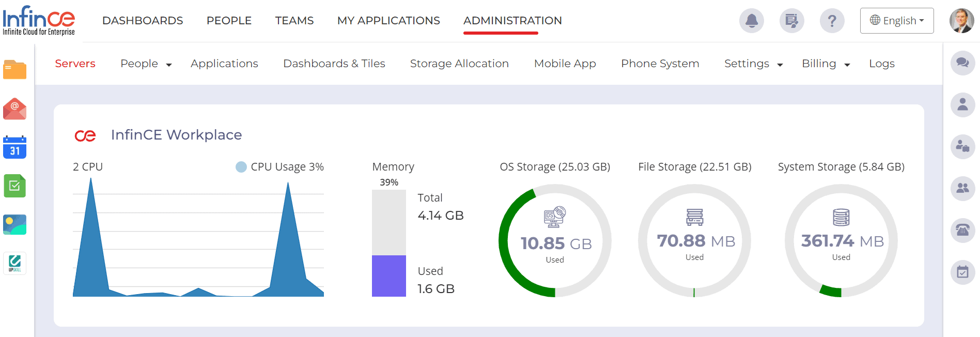This screenshot has height=337, width=980.
Task: Open the chat bubbles icon in right sidebar
Action: (x=962, y=63)
